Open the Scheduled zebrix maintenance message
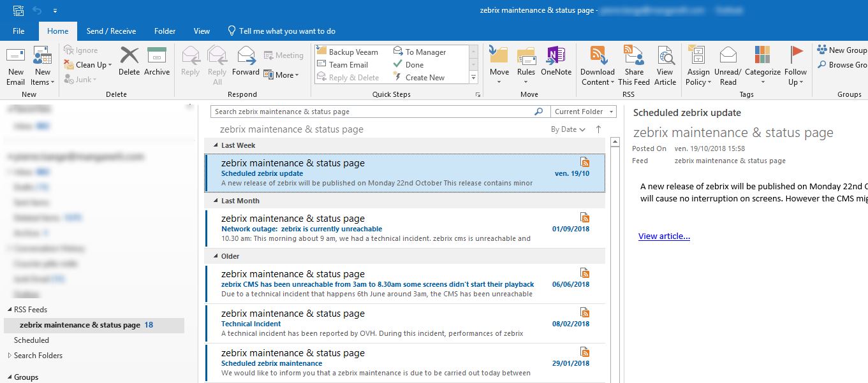The width and height of the screenshot is (868, 383). (x=405, y=363)
